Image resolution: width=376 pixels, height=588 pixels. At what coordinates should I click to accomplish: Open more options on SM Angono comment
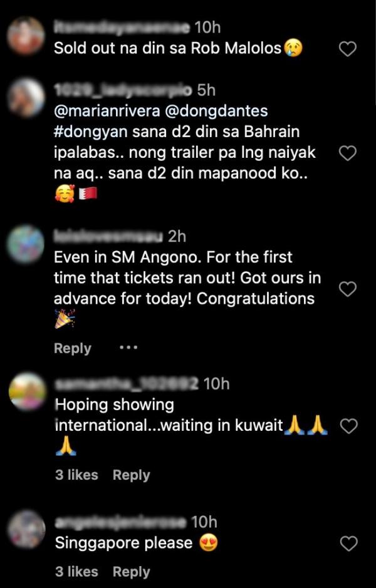(x=128, y=348)
